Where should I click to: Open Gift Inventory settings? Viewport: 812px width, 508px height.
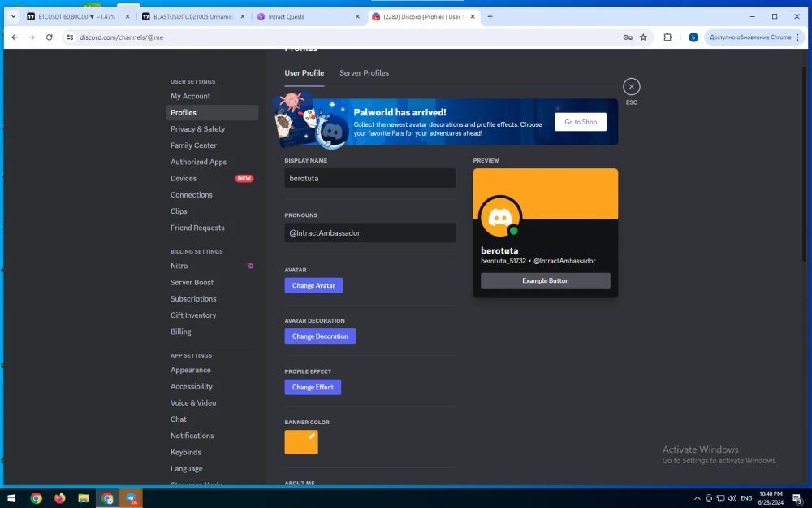(212, 315)
